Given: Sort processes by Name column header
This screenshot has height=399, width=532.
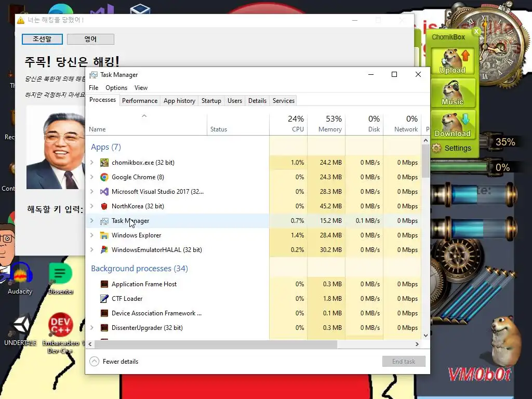Looking at the screenshot, I should click(x=146, y=124).
